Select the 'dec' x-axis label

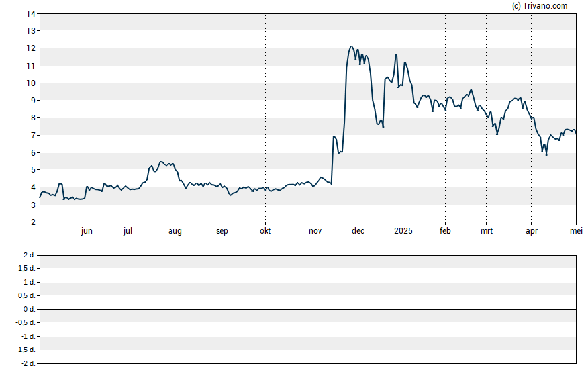point(358,231)
